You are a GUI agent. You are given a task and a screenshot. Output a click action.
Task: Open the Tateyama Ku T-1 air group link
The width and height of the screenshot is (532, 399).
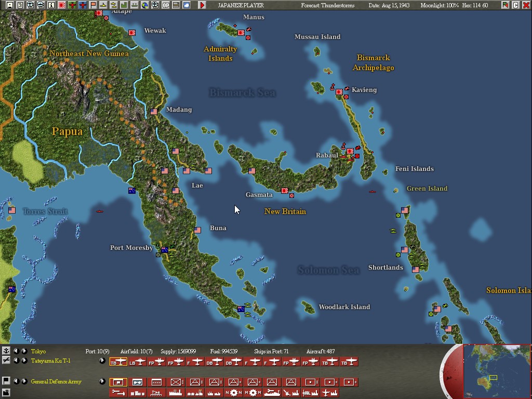pos(50,361)
